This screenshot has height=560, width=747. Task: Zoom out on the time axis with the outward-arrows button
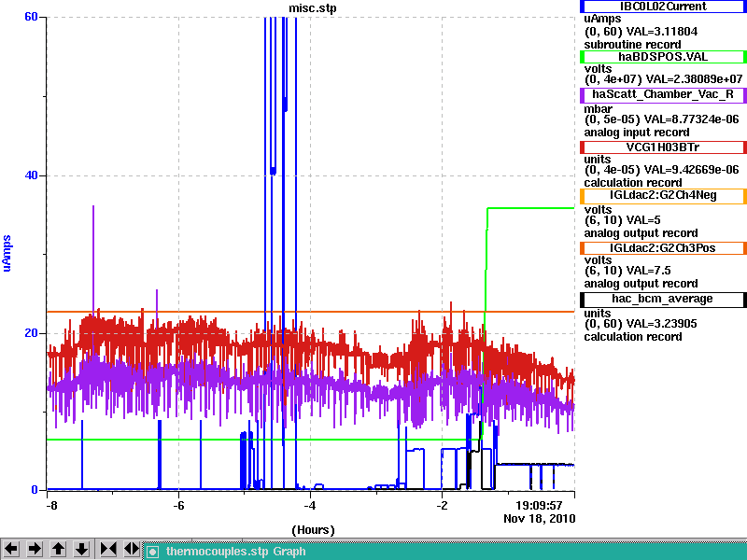[x=132, y=549]
